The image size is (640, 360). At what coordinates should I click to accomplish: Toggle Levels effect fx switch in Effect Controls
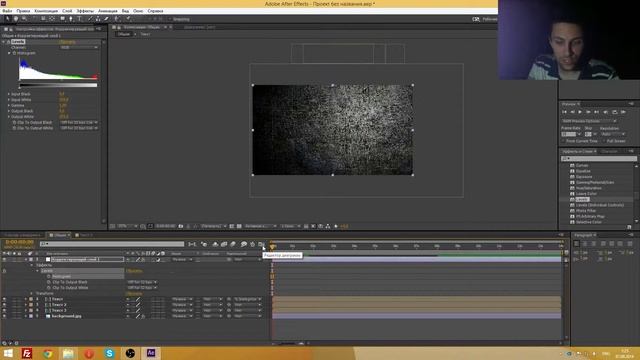[x=8, y=42]
